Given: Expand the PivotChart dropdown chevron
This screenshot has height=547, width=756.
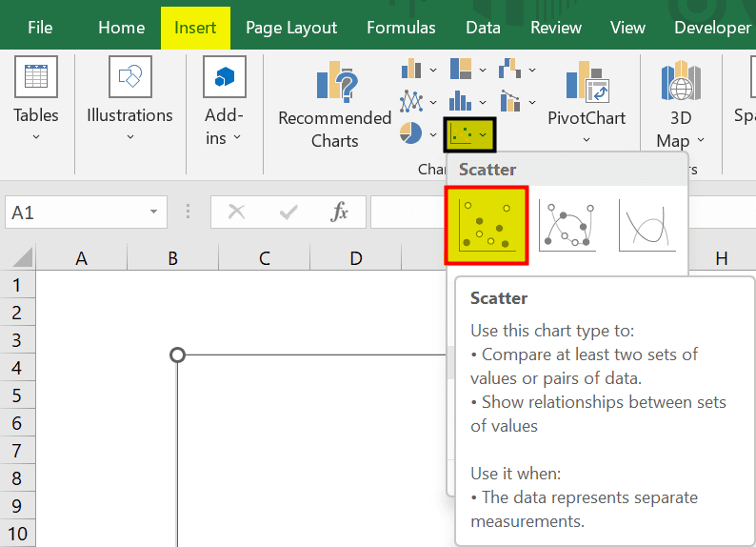Looking at the screenshot, I should pos(587,140).
